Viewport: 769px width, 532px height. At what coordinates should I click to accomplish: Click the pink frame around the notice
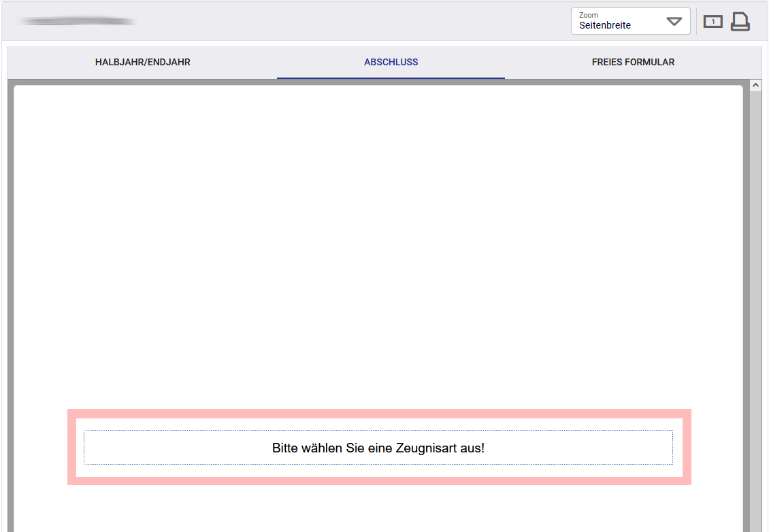(379, 414)
